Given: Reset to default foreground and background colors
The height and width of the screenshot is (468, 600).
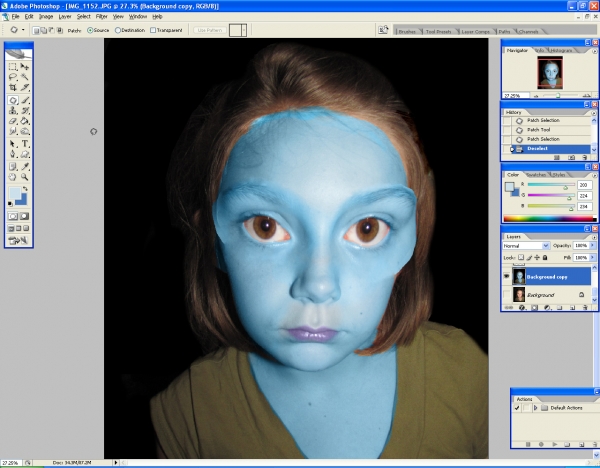Looking at the screenshot, I should tap(10, 204).
